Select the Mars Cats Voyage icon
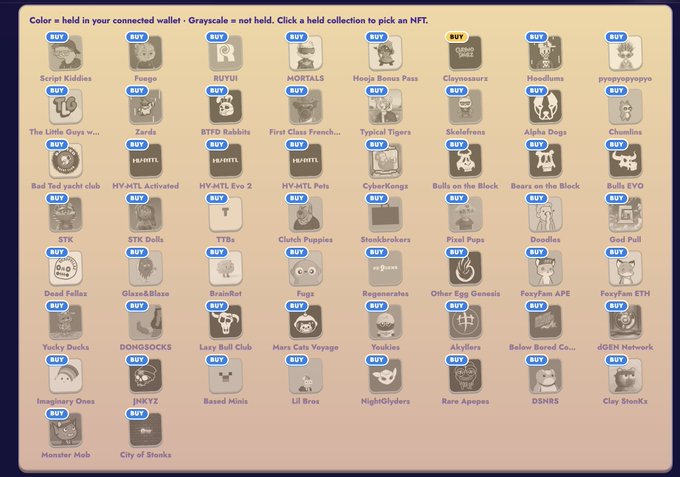Screen dimensions: 680x477 click(x=305, y=322)
